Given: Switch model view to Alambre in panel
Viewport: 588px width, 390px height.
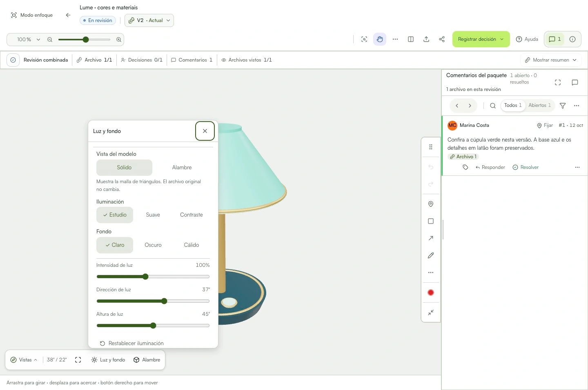Looking at the screenshot, I should (182, 168).
